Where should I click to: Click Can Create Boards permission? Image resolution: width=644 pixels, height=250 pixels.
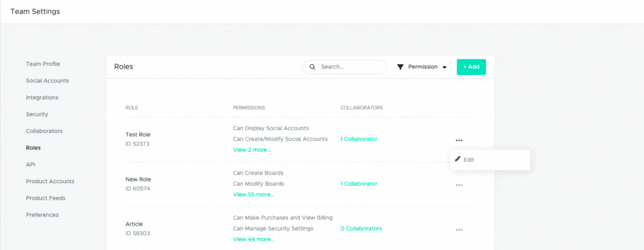[258, 173]
